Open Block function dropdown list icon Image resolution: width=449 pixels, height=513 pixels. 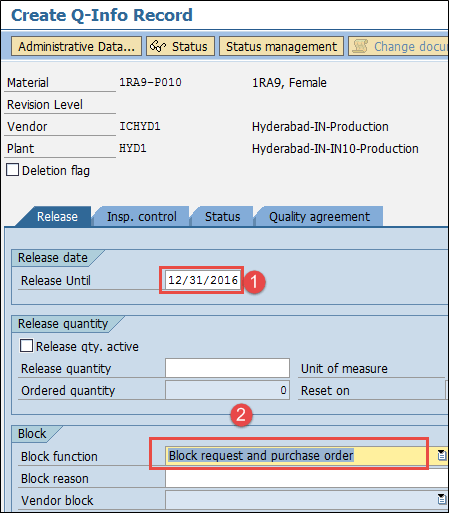(442, 455)
